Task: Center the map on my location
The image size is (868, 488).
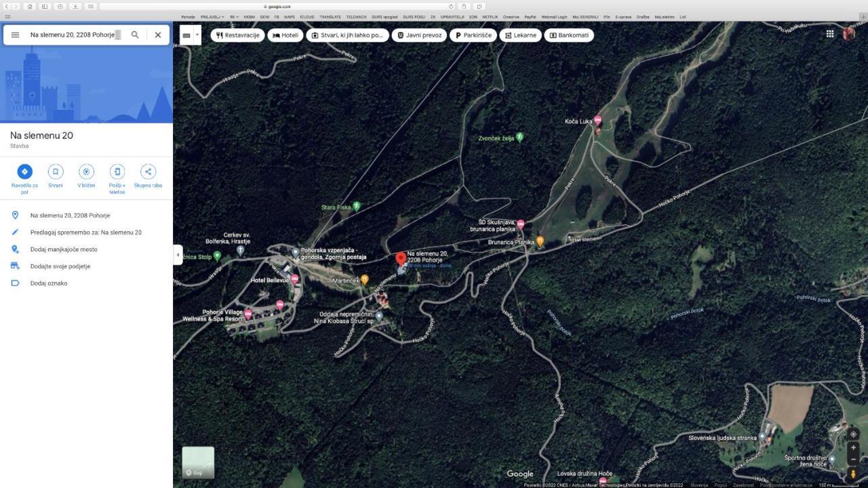Action: coord(853,434)
